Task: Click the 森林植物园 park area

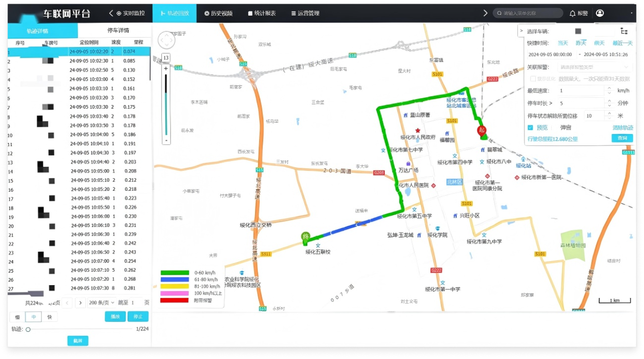Action: [573, 245]
